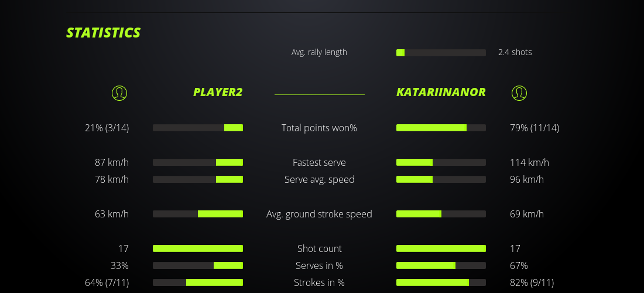Click PLAYER2's Fastest serve bar
The image size is (644, 293).
coord(198,162)
